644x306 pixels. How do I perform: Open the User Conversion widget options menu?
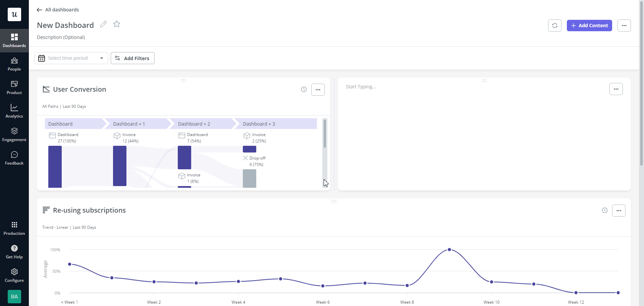[x=318, y=89]
